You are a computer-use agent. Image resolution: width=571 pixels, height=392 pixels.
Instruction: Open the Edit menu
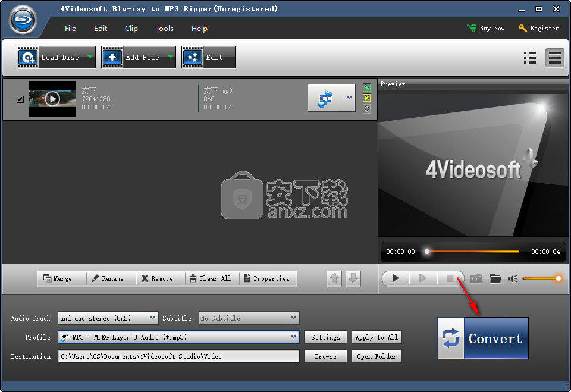(101, 29)
